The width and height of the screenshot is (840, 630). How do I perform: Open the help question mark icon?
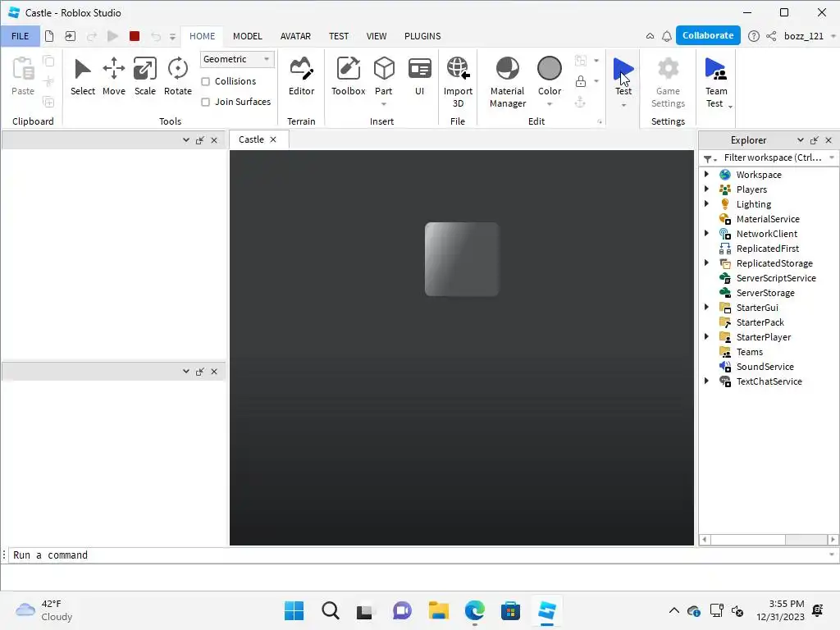pos(753,36)
